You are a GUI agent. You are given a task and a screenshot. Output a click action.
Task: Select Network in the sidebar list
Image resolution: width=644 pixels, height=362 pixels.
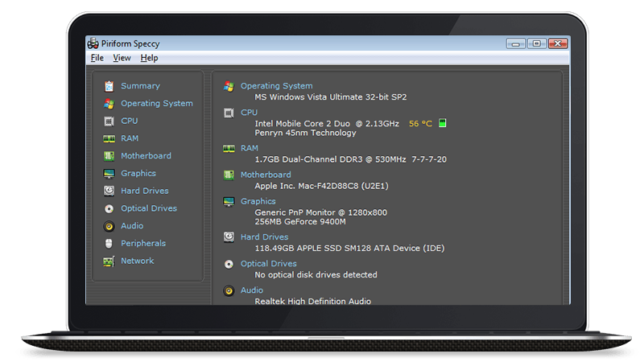pos(137,261)
